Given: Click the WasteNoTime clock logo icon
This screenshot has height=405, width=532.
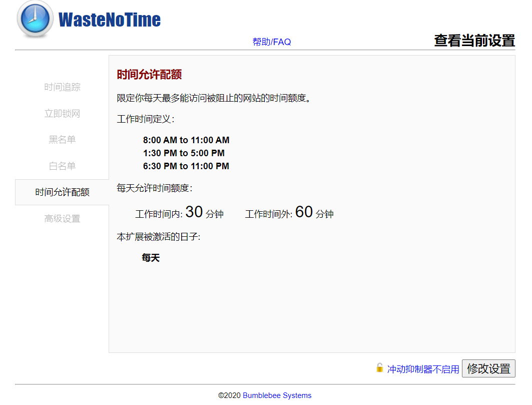Looking at the screenshot, I should [x=36, y=19].
